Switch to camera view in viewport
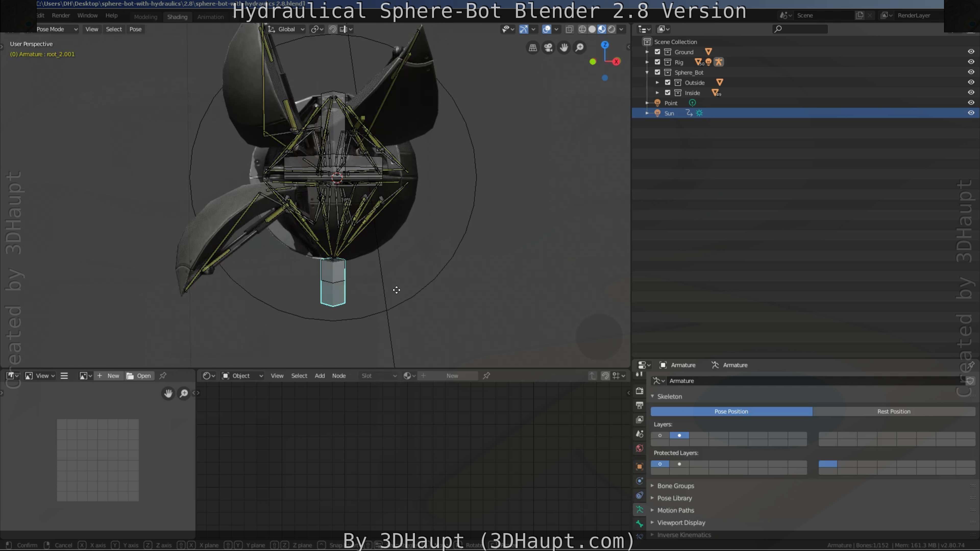The height and width of the screenshot is (551, 980). point(548,47)
